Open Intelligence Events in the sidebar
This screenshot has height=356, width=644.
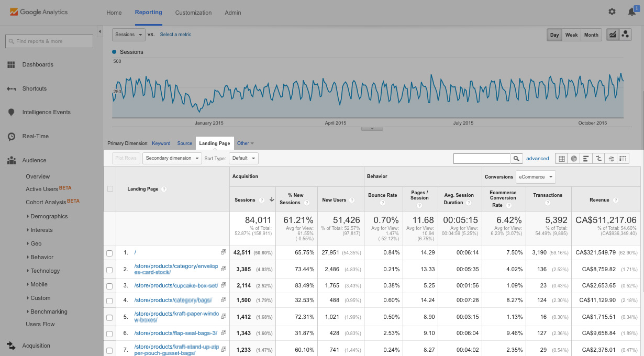(x=46, y=112)
